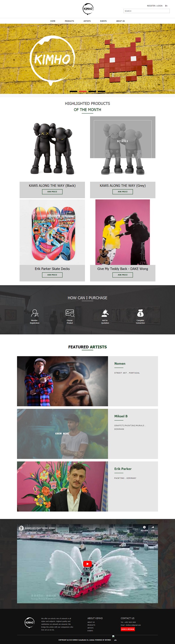Click the Ask for Quotation gavel icon
Screen dimensions: 175x644
(x=105, y=313)
